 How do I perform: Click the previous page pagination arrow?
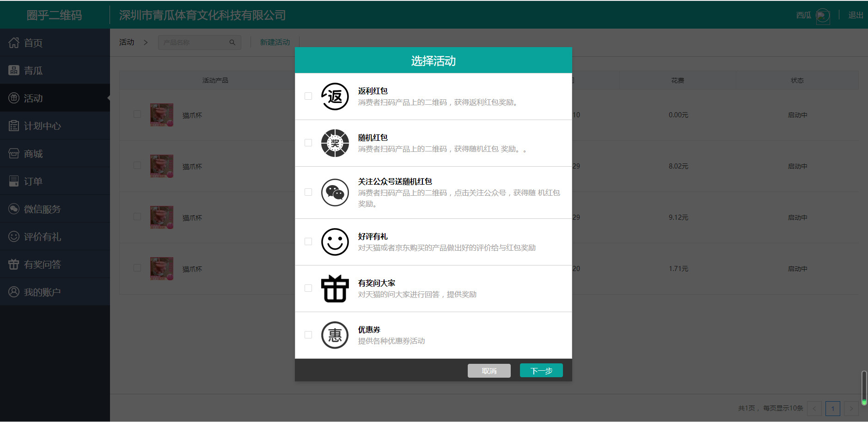point(814,408)
